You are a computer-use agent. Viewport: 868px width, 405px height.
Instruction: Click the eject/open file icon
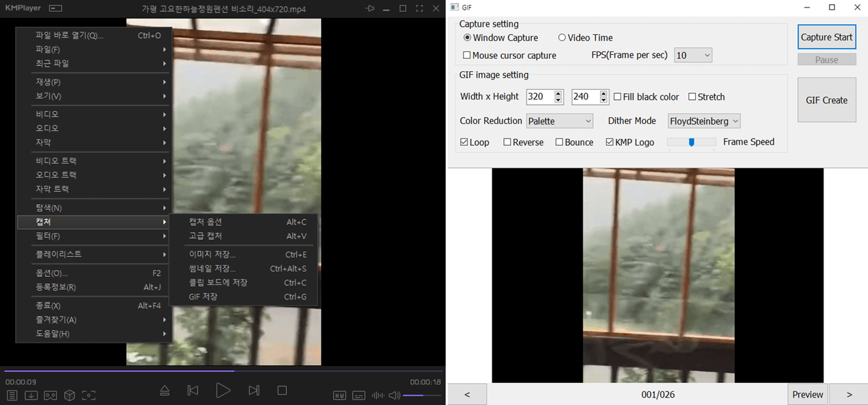(165, 391)
